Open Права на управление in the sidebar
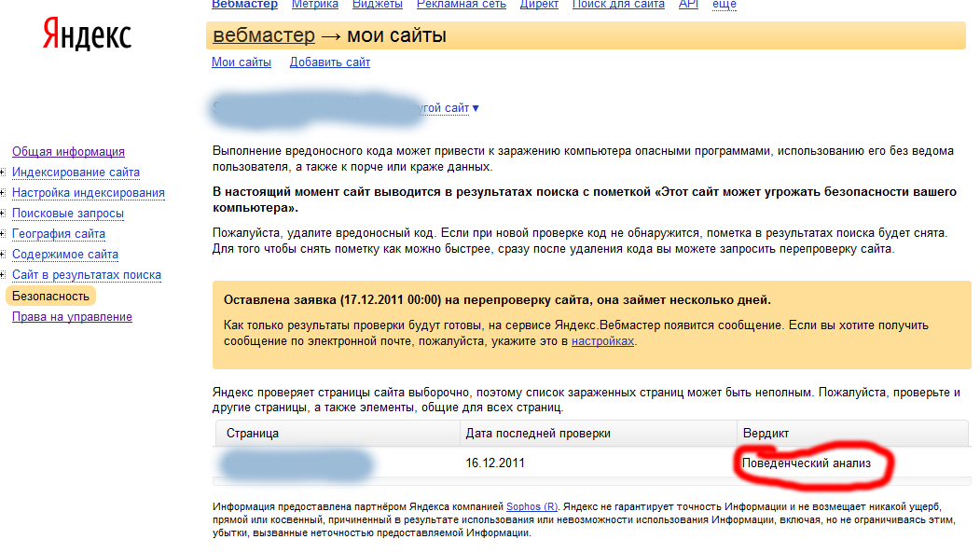 (x=72, y=317)
